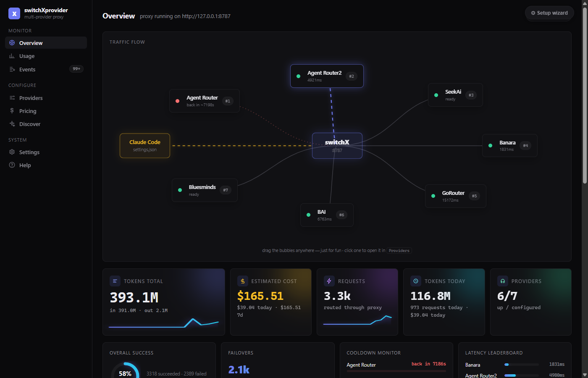
Task: Open the Usage page
Action: tap(46, 56)
